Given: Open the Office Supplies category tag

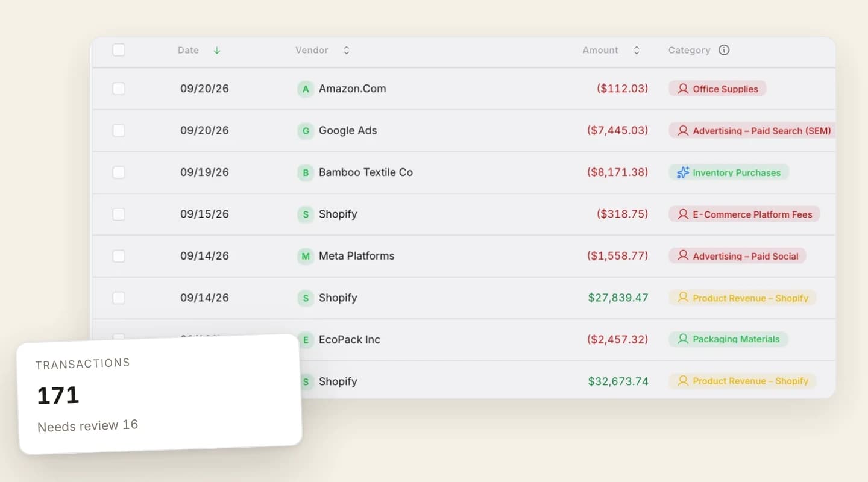Looking at the screenshot, I should coord(717,89).
